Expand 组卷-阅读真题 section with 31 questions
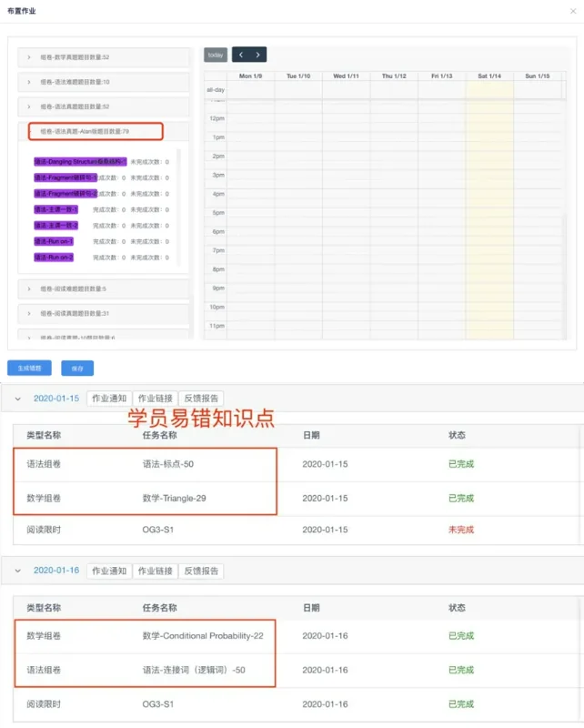Viewport: 584px width, 728px height. point(104,313)
